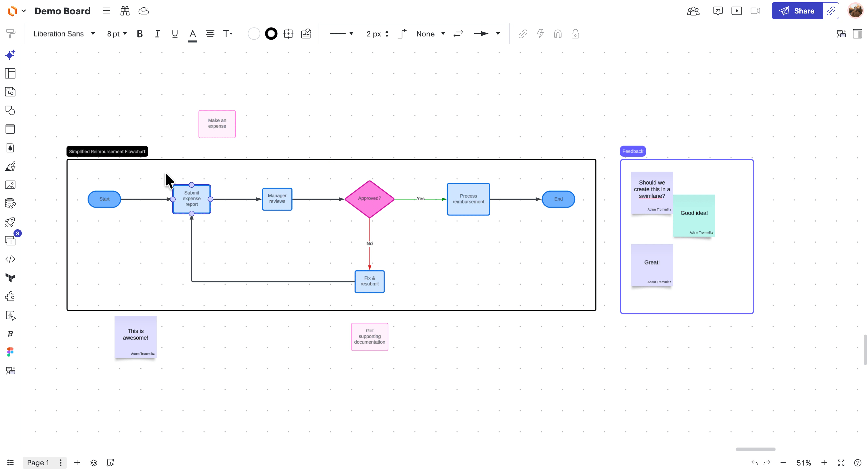Click the Share button
Viewport: 868px width, 473px height.
tap(797, 11)
